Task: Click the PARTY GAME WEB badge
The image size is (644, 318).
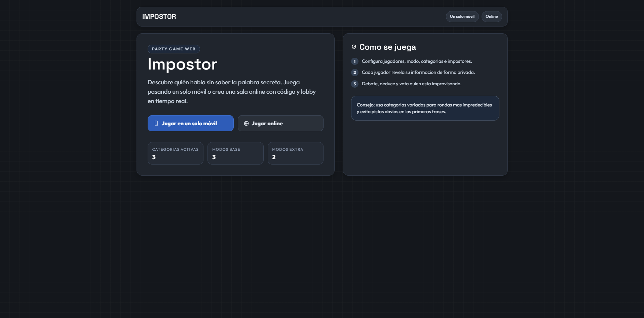Action: point(174,49)
